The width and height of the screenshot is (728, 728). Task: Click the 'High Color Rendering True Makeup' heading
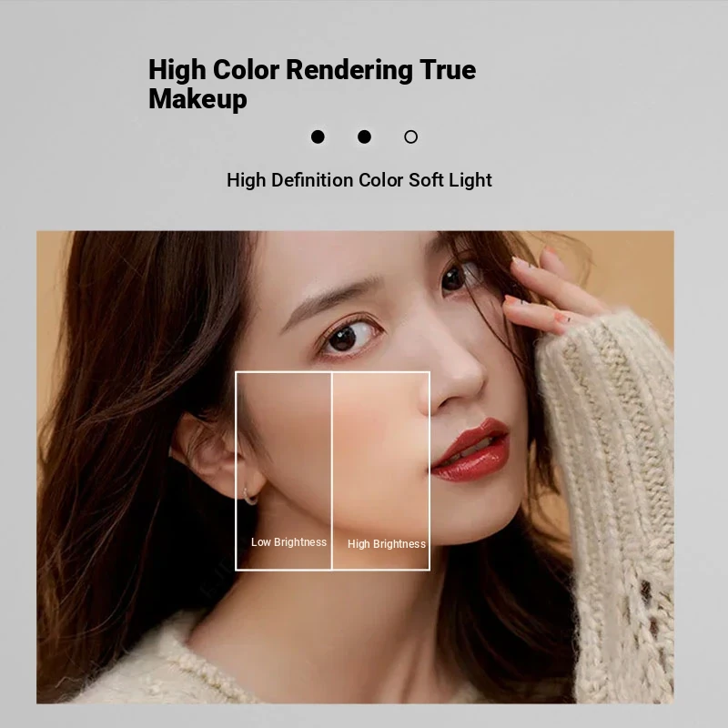[x=312, y=84]
